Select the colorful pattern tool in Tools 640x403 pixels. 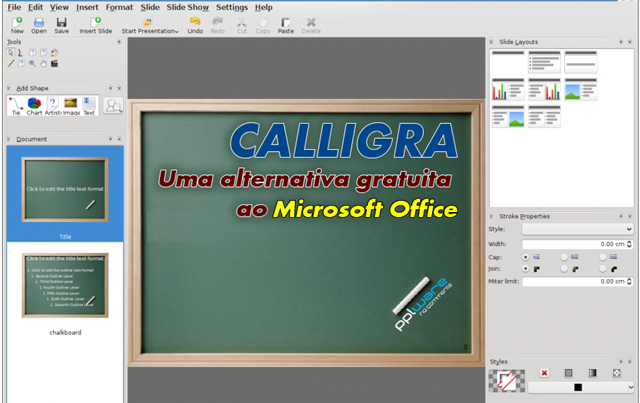pos(54,53)
